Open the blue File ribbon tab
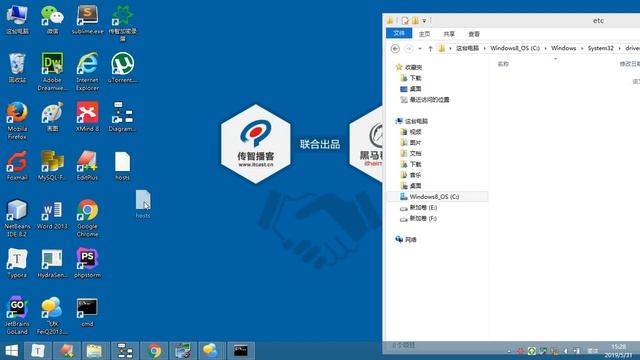This screenshot has height=360, width=640. [399, 33]
